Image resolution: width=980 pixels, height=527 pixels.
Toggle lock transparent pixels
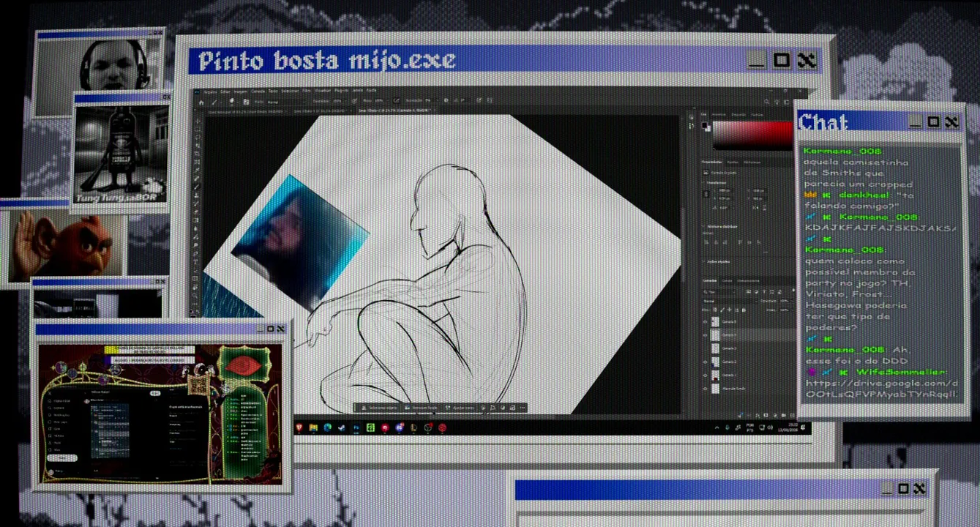tap(717, 308)
